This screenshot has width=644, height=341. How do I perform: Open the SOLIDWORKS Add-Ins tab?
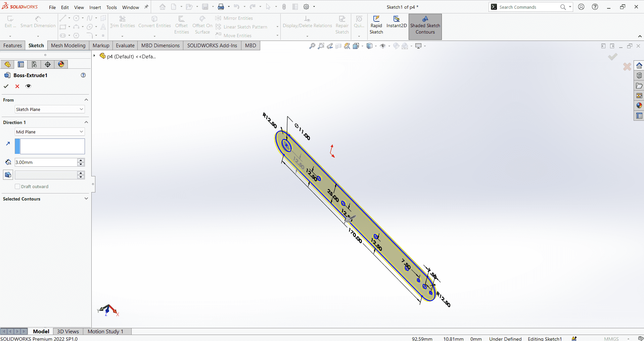point(212,46)
